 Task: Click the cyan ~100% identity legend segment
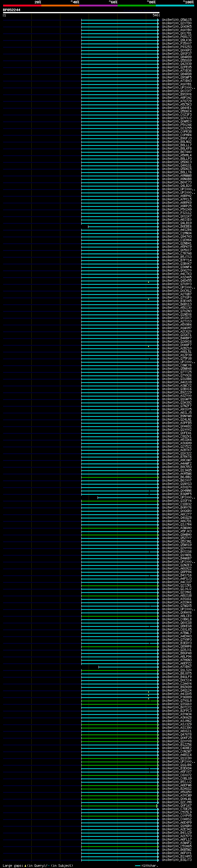click(x=175, y=6)
